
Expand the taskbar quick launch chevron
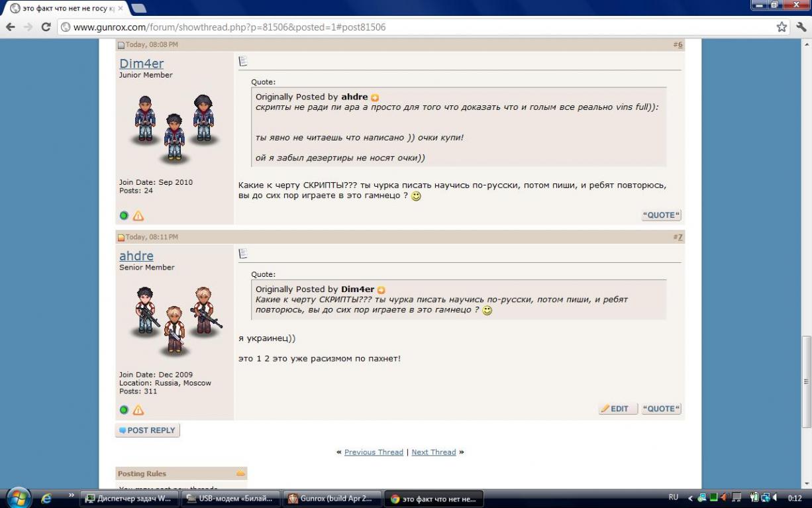[72, 495]
